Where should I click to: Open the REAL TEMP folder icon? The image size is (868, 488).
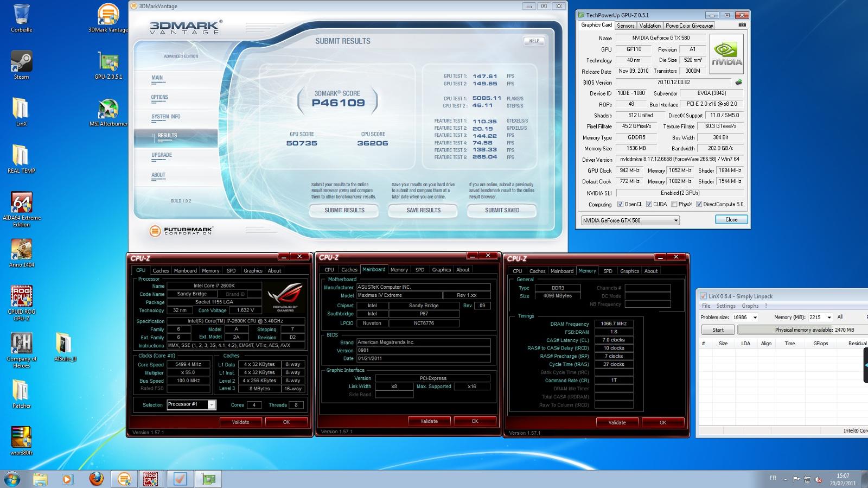point(21,159)
